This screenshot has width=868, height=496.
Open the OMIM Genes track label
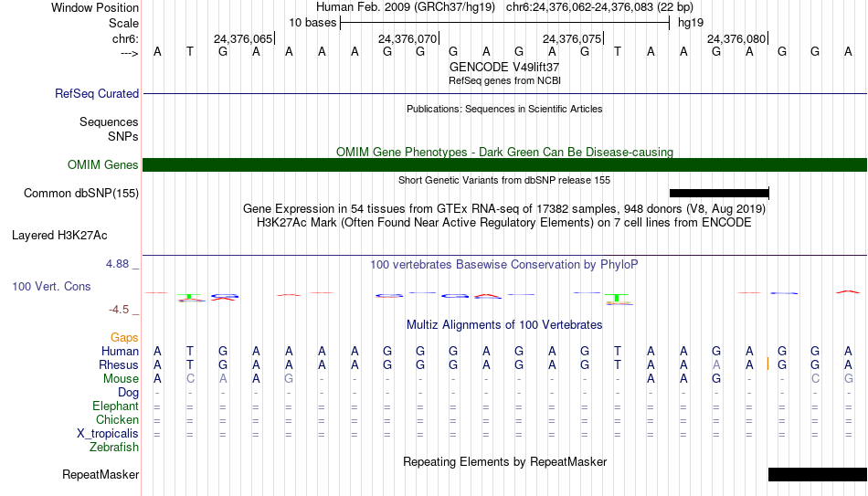[x=103, y=165]
